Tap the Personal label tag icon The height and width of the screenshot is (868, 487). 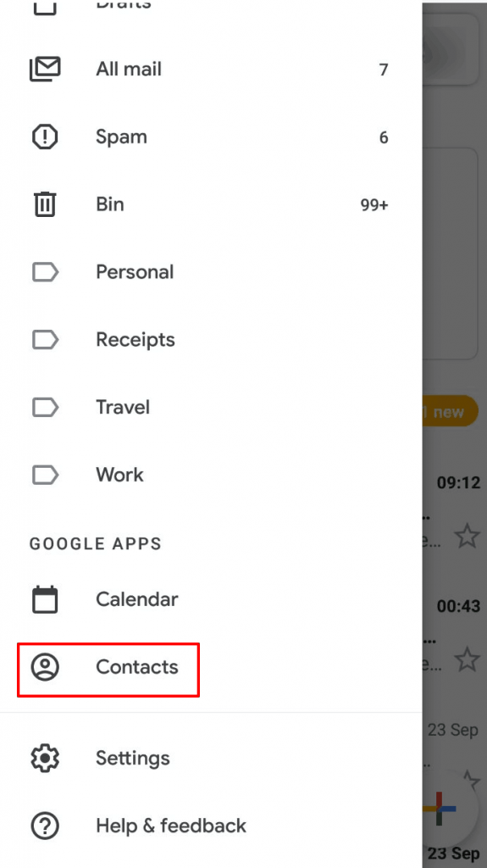click(x=45, y=272)
